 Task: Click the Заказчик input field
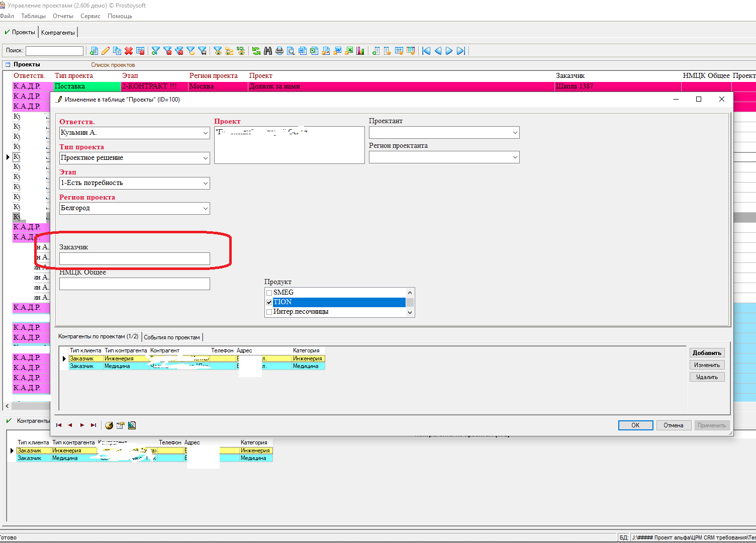tap(134, 258)
